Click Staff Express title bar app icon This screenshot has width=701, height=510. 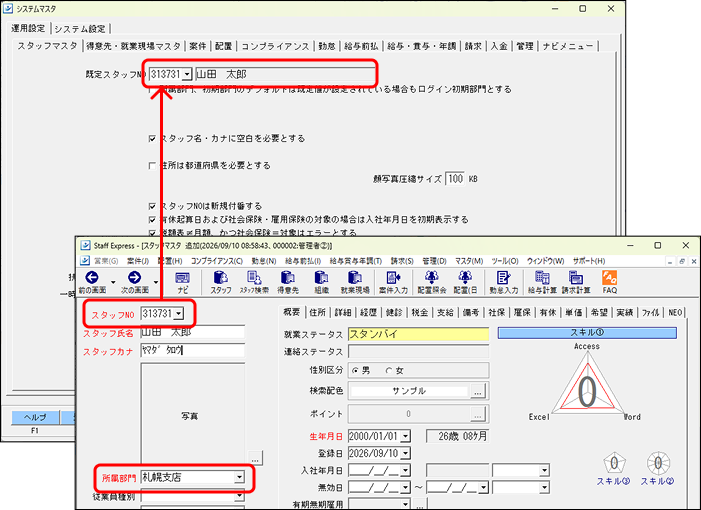coord(85,245)
